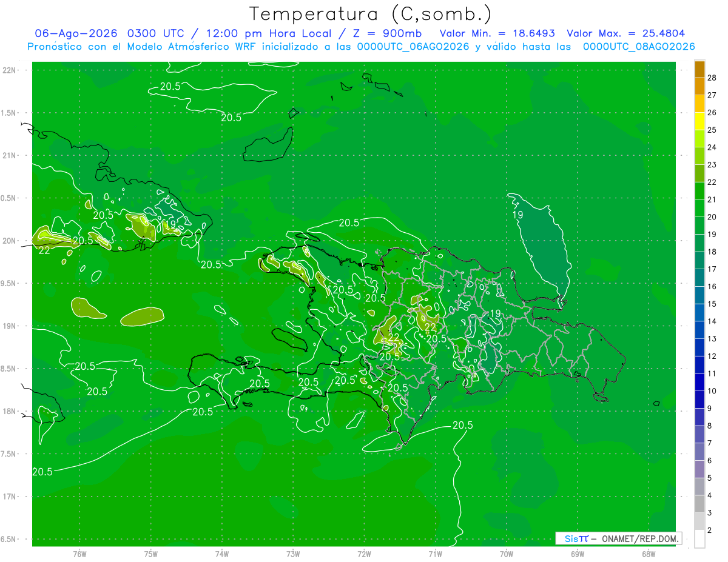The image size is (728, 562).
Task: Click the "68W" longitude axis label
Action: (x=649, y=554)
